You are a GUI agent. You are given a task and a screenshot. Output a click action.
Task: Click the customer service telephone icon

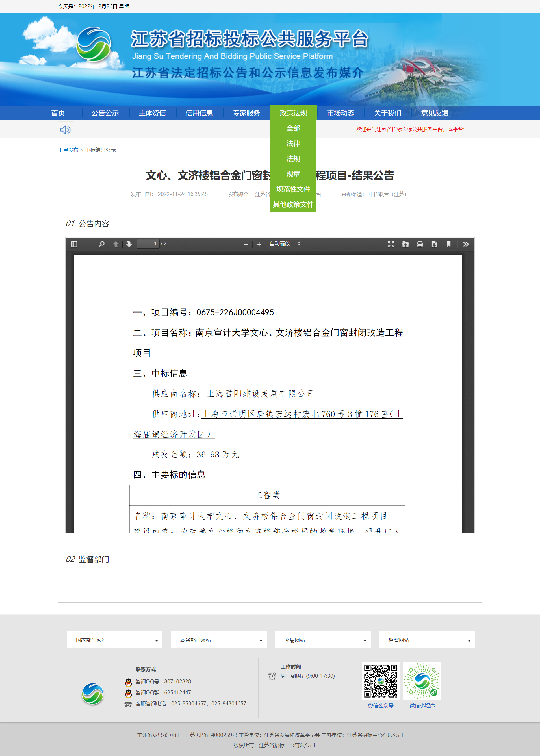[x=128, y=705]
